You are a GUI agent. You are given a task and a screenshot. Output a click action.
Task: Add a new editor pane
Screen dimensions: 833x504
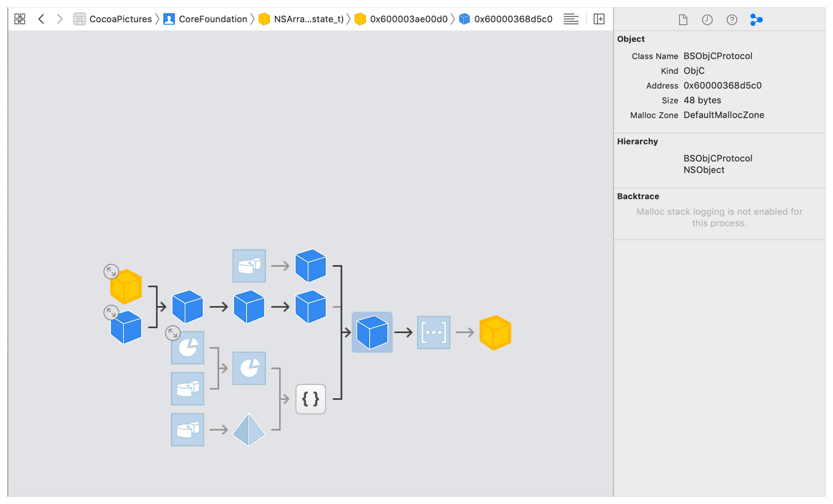coord(599,19)
